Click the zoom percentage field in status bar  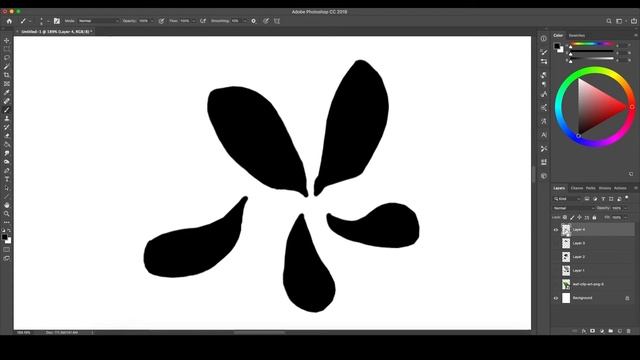[x=24, y=333]
